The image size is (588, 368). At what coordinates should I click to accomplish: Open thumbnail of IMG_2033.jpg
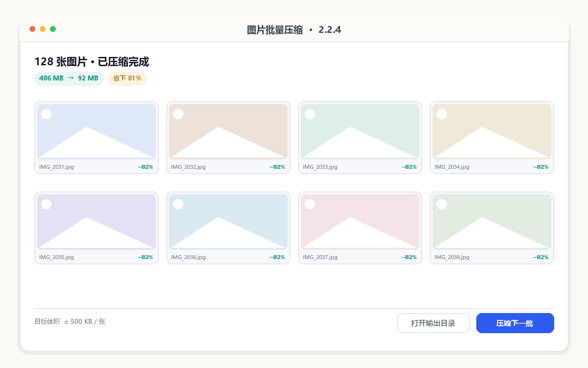coord(360,131)
